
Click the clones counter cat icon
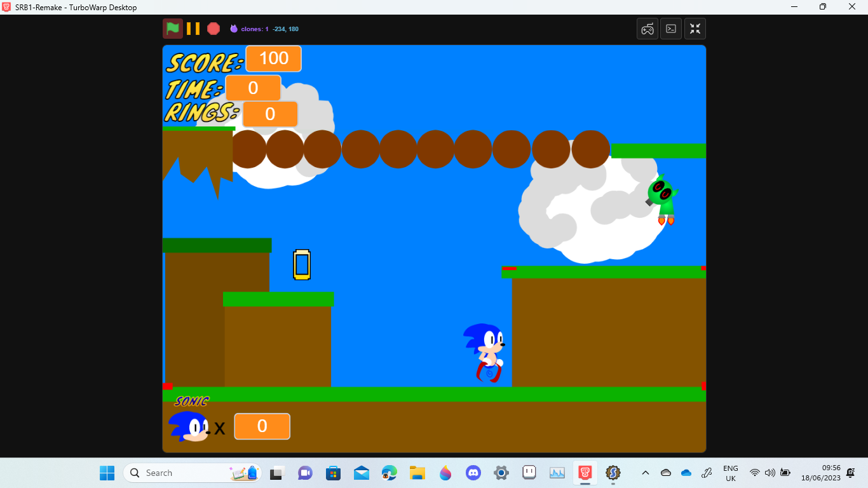(x=234, y=29)
